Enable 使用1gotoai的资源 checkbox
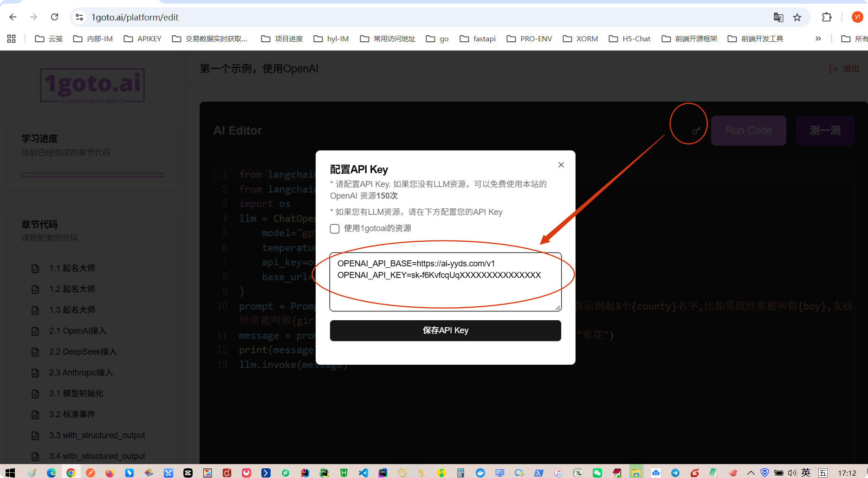This screenshot has width=868, height=478. coord(335,228)
